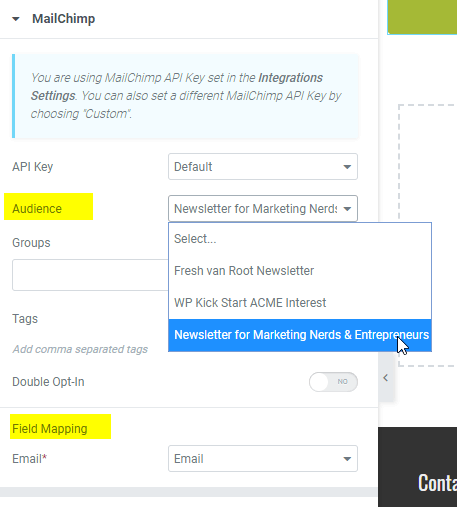The width and height of the screenshot is (457, 507).
Task: Open the Email field mapping dropdown
Action: coord(263,458)
